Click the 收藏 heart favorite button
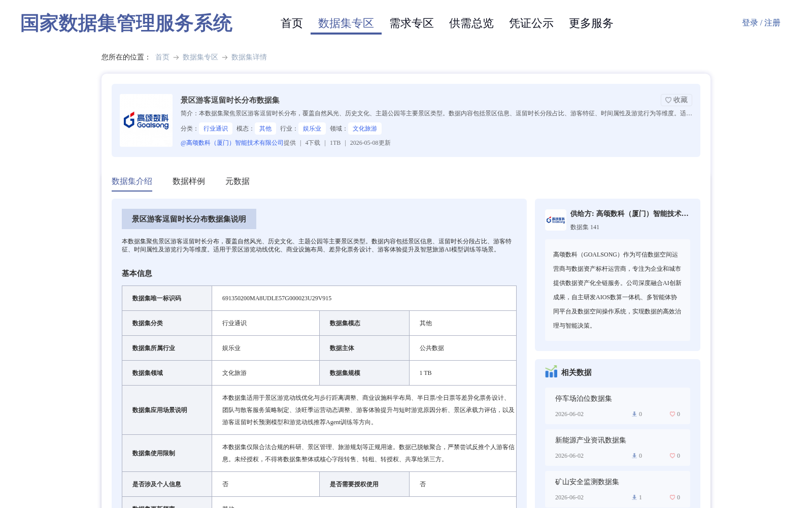 [x=676, y=100]
